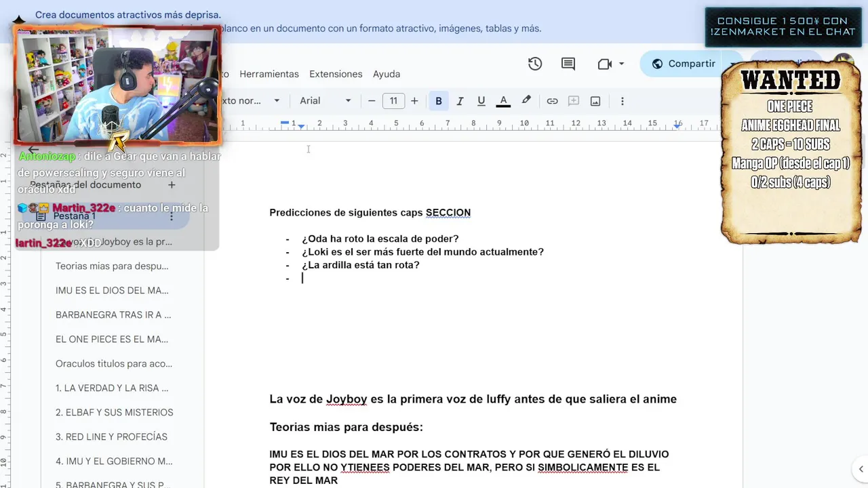
Task: Click text '¿La ardilla está tan rota?'
Action: tap(361, 264)
